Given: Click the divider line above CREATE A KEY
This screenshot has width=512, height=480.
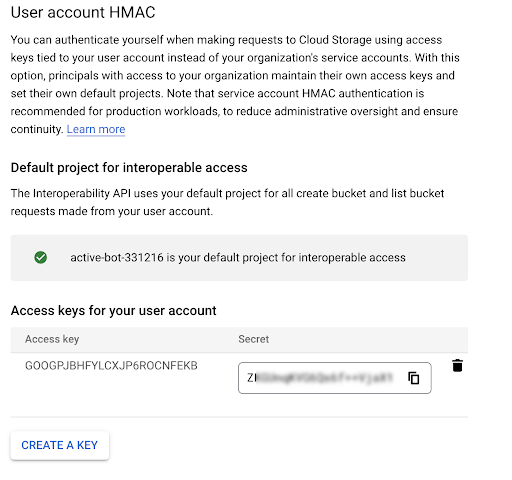Looking at the screenshot, I should 239,417.
